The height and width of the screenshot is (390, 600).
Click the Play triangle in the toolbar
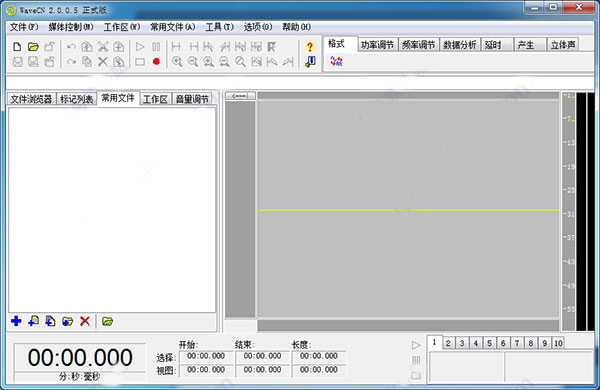click(140, 47)
